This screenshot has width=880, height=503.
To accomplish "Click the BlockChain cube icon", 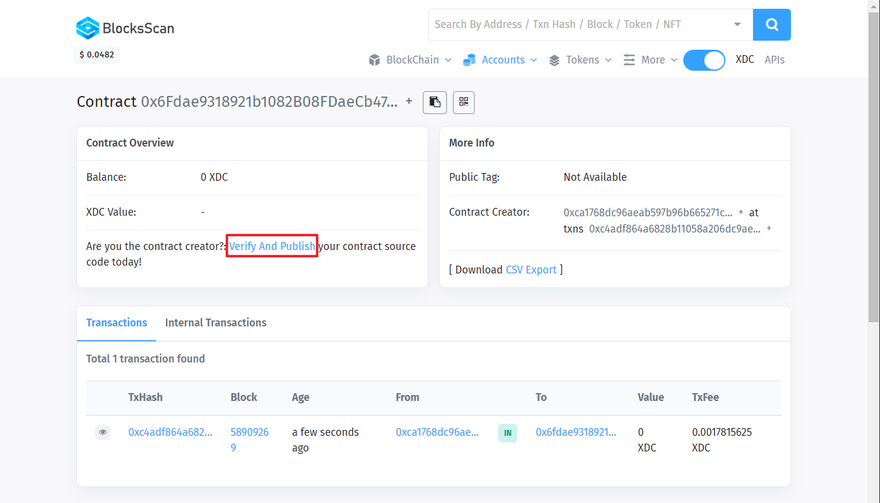I will [x=374, y=60].
